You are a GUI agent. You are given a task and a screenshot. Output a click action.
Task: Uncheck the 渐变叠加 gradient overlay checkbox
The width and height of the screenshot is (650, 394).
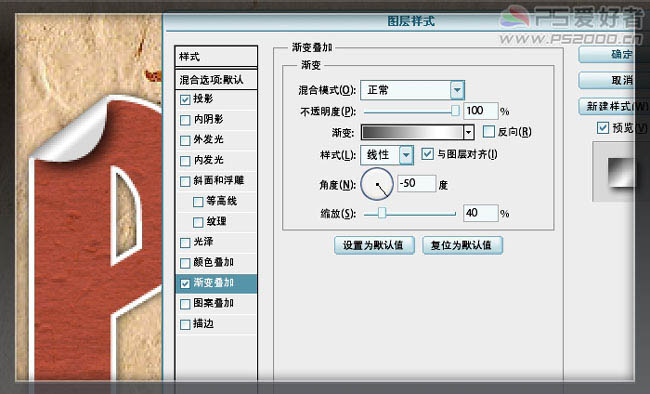[x=185, y=284]
